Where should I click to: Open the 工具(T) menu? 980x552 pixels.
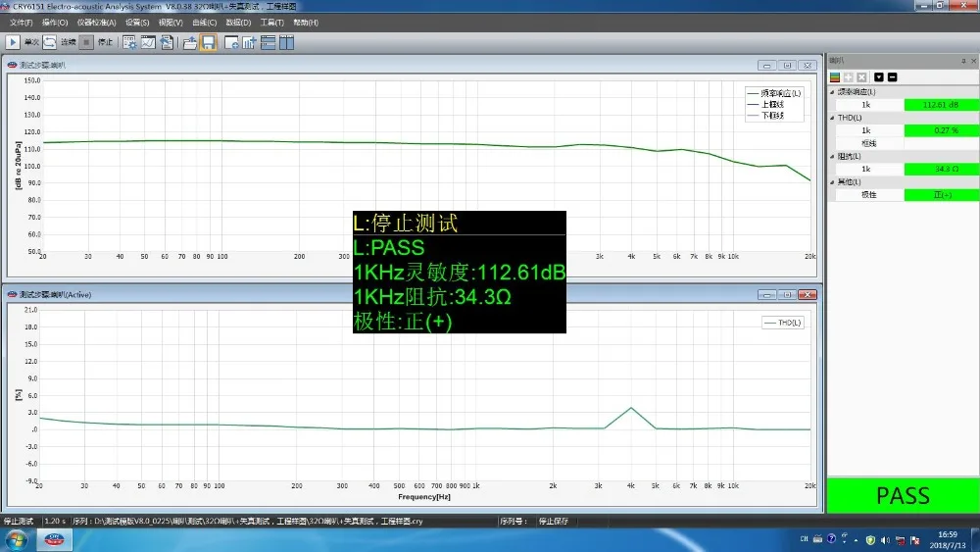click(271, 23)
